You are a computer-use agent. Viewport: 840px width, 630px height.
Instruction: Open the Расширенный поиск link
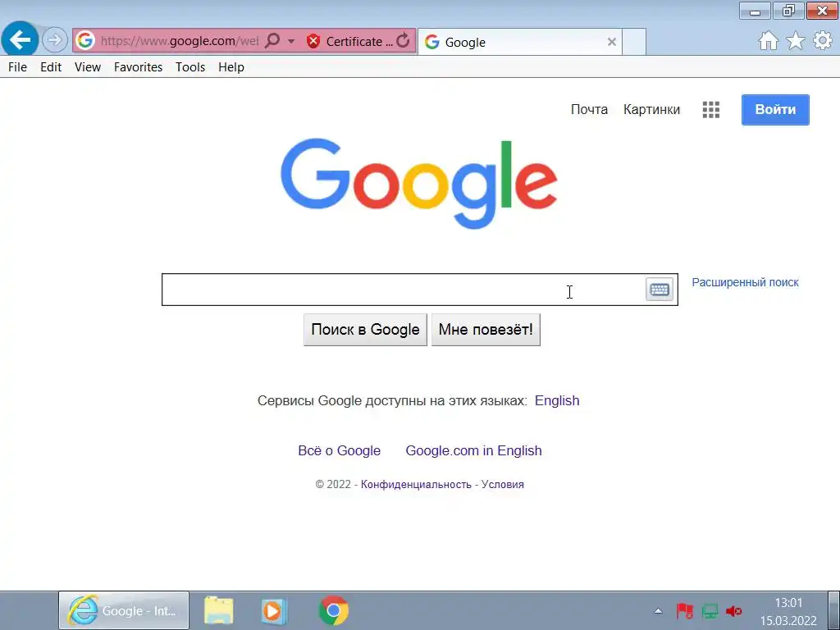pyautogui.click(x=745, y=282)
